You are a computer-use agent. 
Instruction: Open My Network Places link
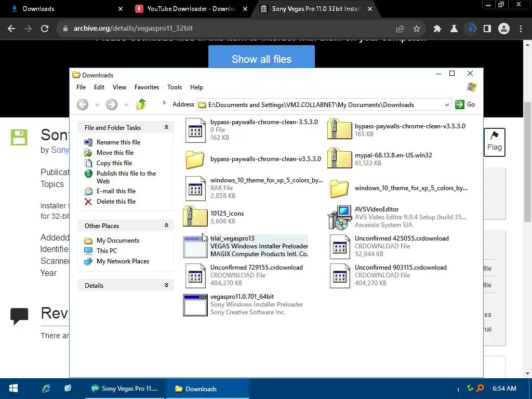[x=123, y=261]
